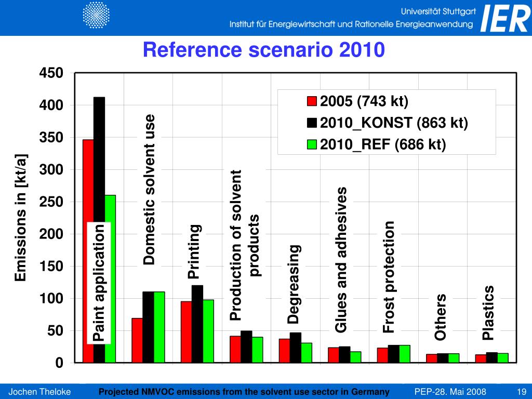The width and height of the screenshot is (532, 399).
Task: Select the 'Domestic solvent use' category label
Action: coord(149,190)
